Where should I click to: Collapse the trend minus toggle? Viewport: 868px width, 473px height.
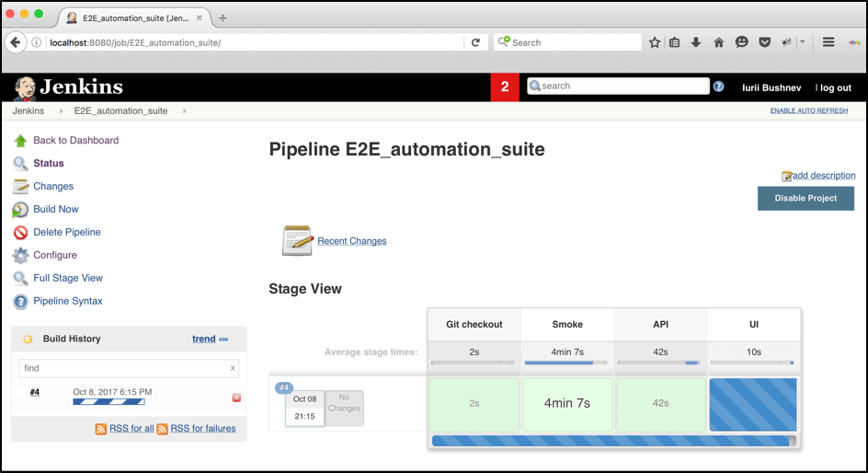click(x=223, y=339)
